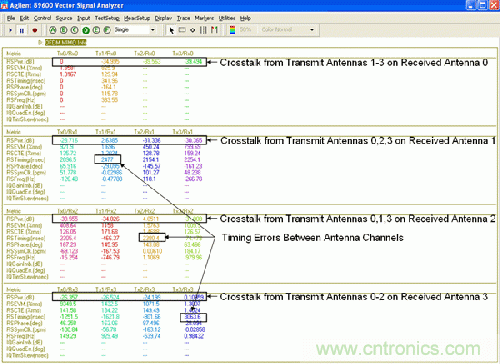Open the MeasSetup menu
This screenshot has width=500, height=364.
(137, 18)
